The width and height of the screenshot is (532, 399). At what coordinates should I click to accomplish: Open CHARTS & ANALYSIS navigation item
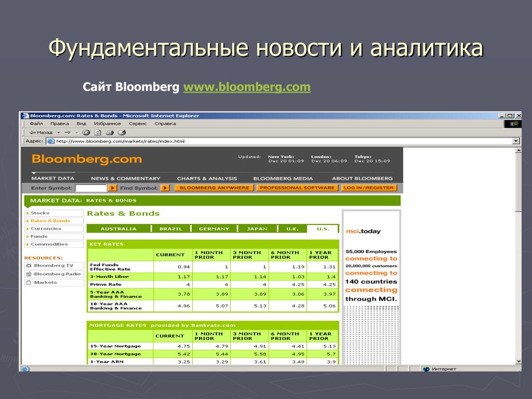point(207,179)
